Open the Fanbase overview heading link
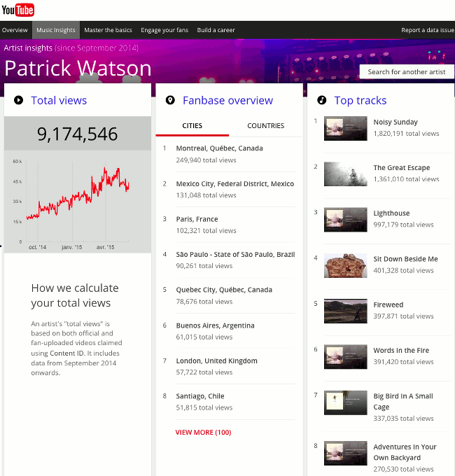Viewport: 455px width, 476px height. [x=228, y=101]
